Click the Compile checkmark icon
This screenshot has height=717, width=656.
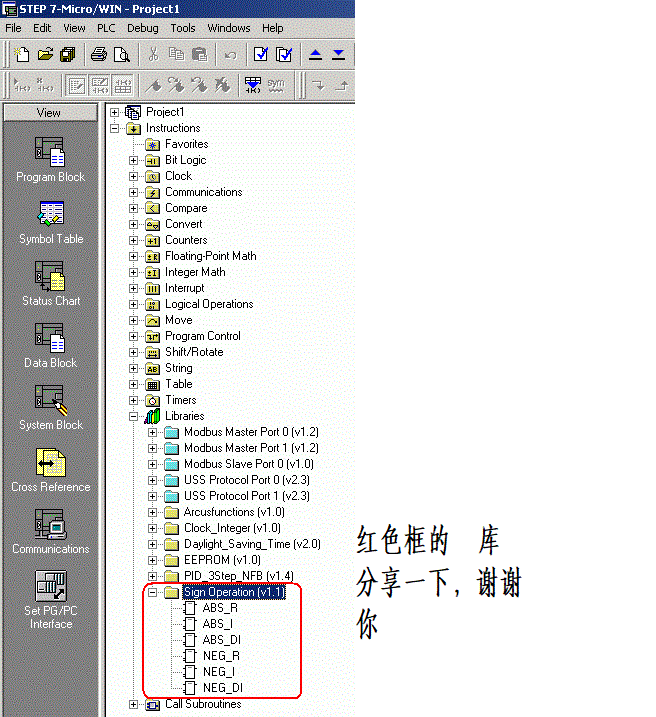tap(261, 54)
